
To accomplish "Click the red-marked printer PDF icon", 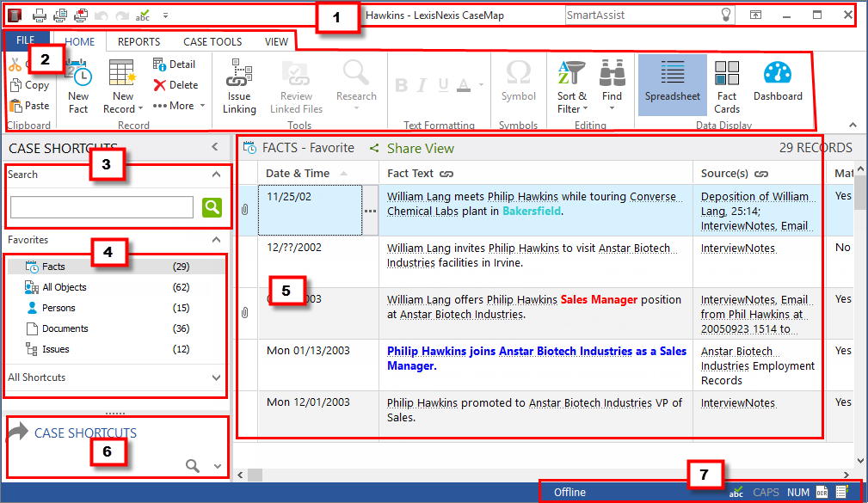I will pos(81,15).
